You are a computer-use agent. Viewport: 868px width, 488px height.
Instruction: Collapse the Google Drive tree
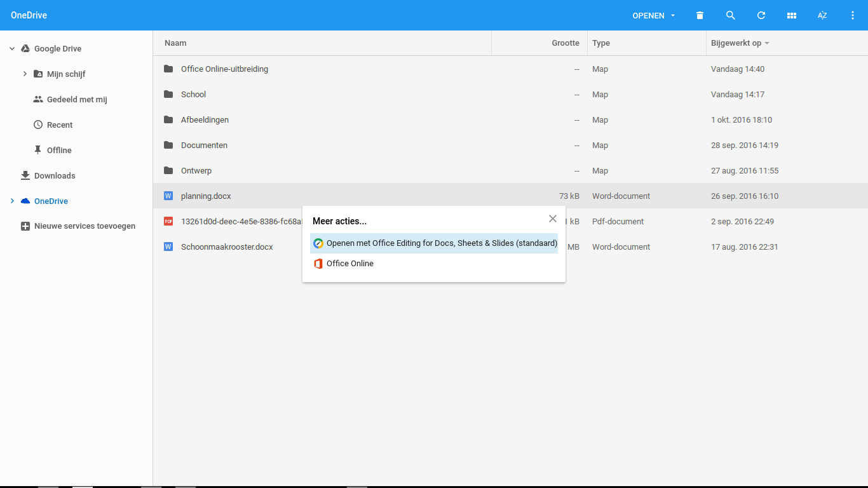(x=12, y=48)
